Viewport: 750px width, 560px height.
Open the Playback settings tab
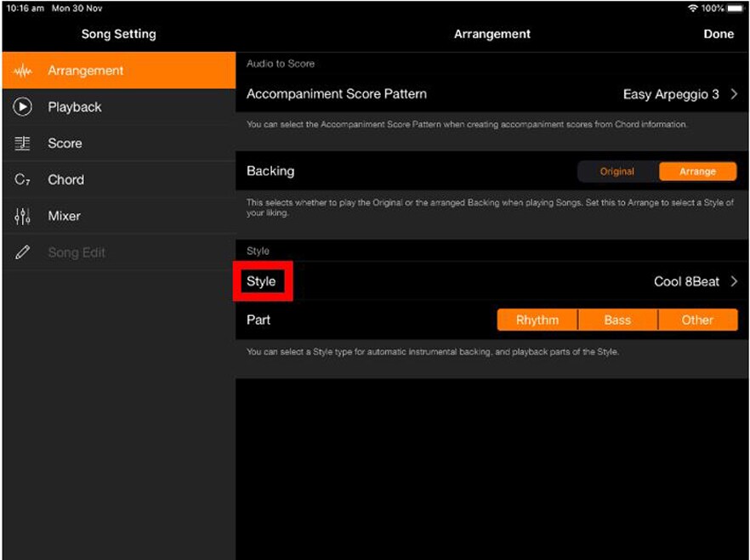coord(75,107)
